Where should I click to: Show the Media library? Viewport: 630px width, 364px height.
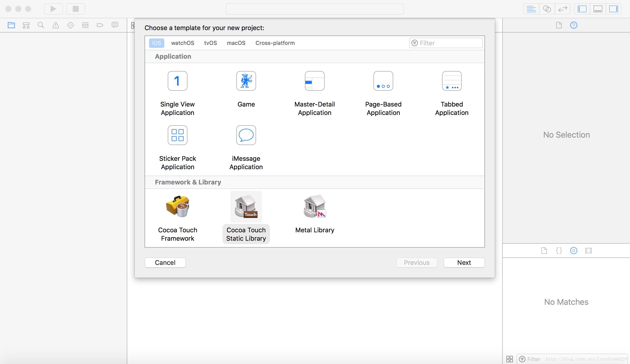[x=589, y=251]
